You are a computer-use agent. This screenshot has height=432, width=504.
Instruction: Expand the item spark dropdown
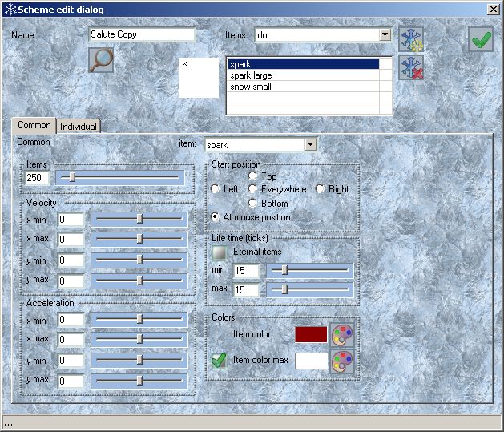310,145
